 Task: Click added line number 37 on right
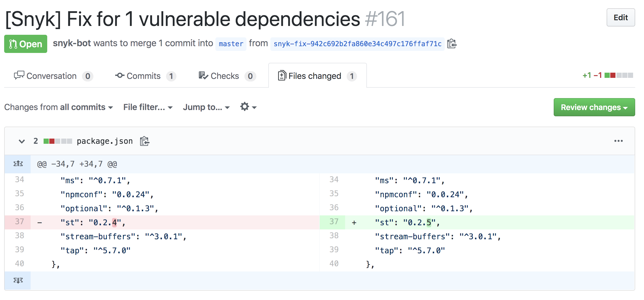(x=334, y=222)
